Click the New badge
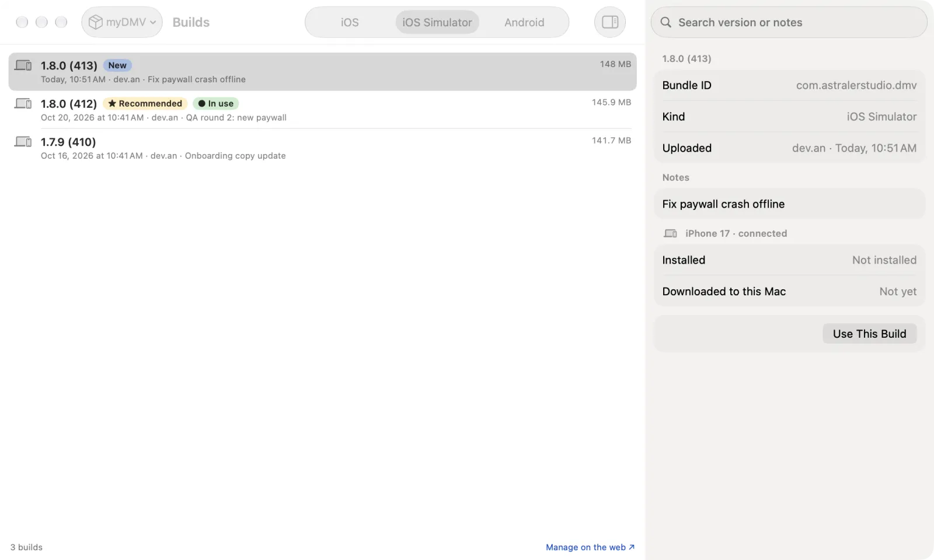Image resolution: width=934 pixels, height=560 pixels. coord(117,65)
